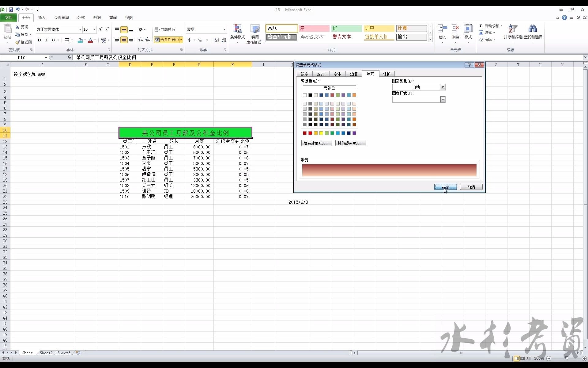This screenshot has height=368, width=588.
Task: Click the Insert cells (插入) icon
Action: click(x=442, y=29)
